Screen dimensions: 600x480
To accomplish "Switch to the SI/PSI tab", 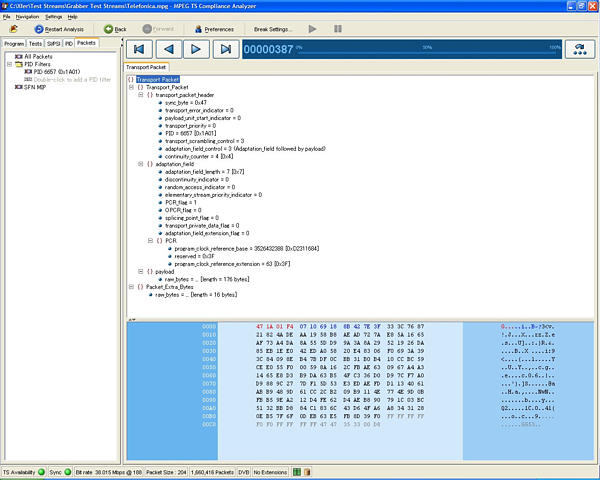I will tap(53, 44).
